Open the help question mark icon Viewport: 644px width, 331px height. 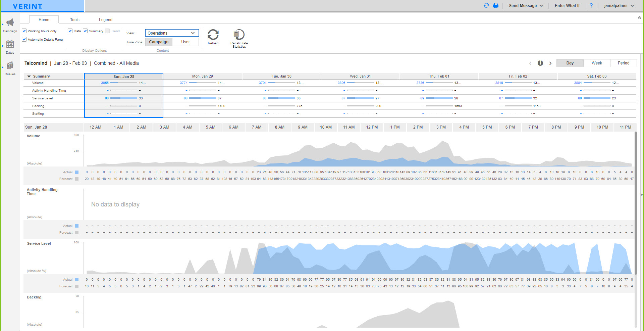click(591, 6)
